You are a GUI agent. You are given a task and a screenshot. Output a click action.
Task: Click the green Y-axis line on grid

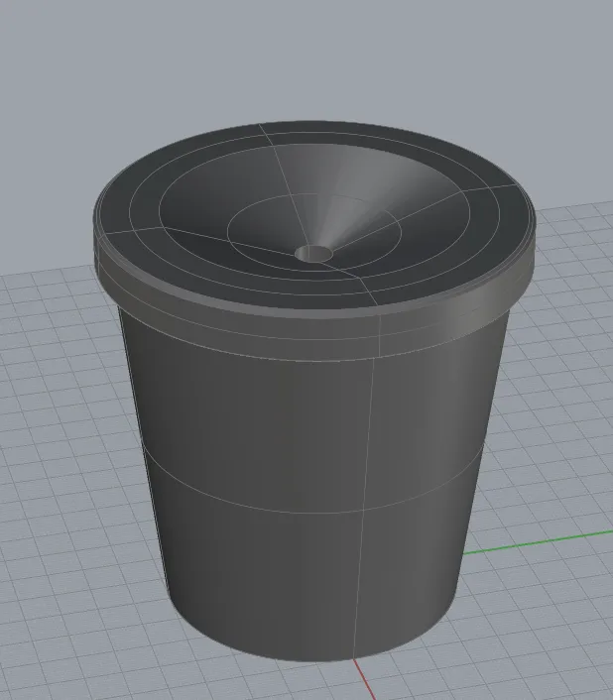[x=538, y=542]
